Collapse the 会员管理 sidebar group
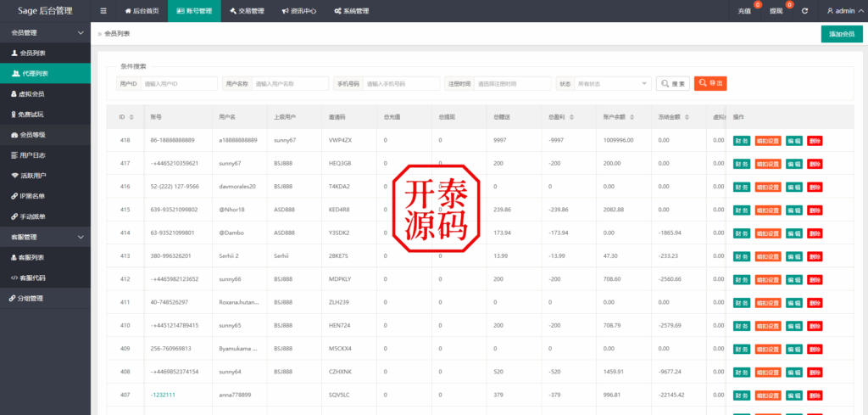This screenshot has width=868, height=415. tap(45, 33)
